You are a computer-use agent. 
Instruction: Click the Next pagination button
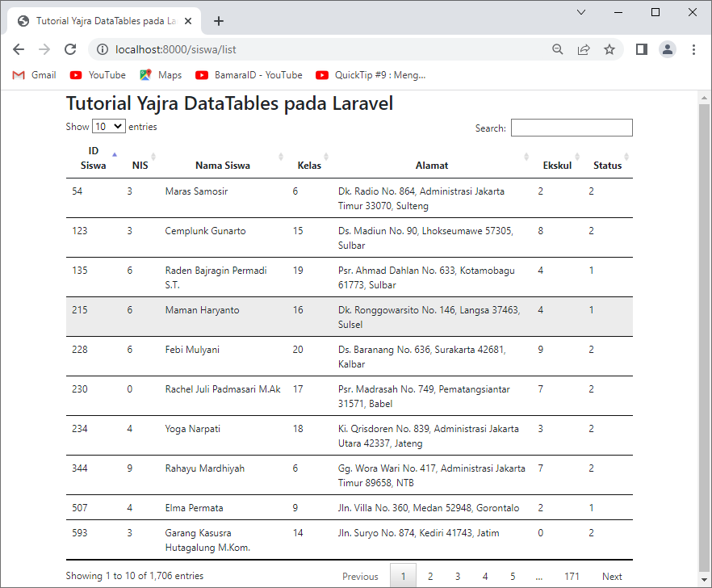pos(612,576)
